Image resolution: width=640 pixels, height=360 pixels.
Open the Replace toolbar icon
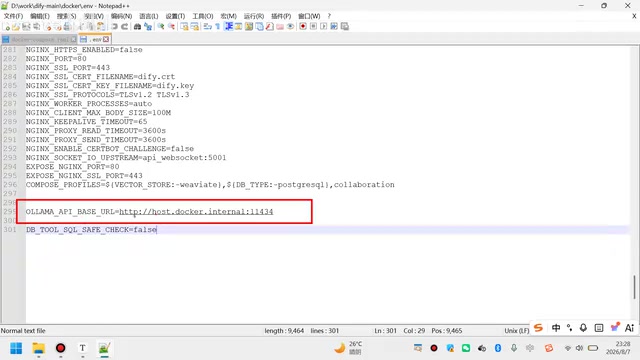(148, 27)
